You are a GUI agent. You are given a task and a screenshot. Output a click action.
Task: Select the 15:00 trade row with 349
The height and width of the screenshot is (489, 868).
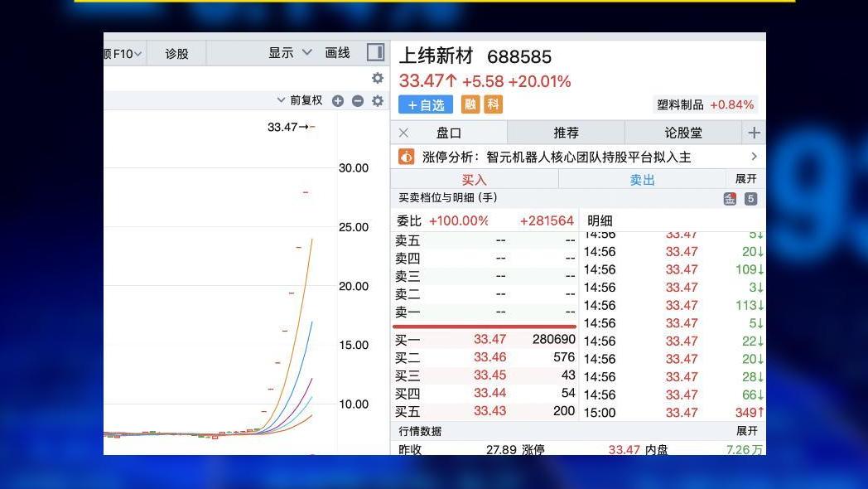click(673, 413)
